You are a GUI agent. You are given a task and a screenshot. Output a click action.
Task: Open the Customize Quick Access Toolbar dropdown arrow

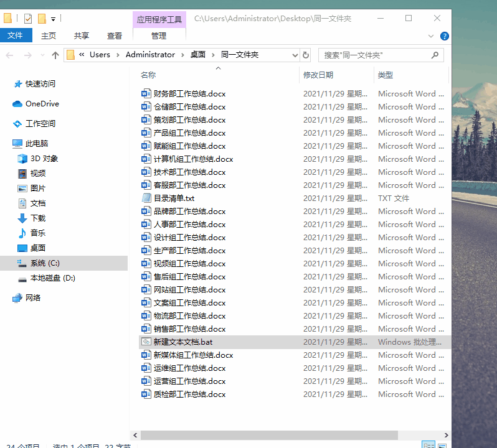pyautogui.click(x=54, y=19)
